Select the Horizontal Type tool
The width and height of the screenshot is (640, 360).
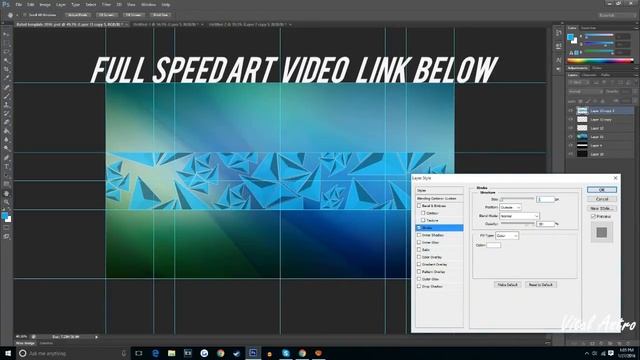6,167
